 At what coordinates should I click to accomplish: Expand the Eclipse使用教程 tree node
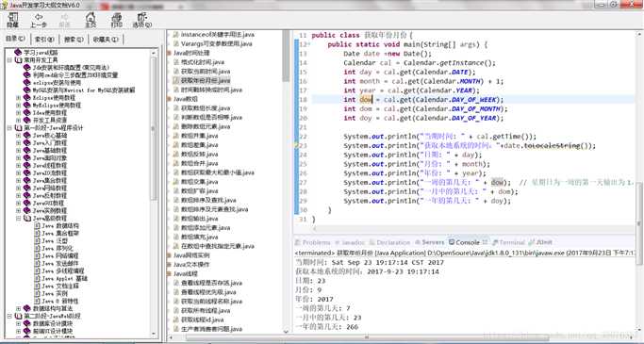18,98
